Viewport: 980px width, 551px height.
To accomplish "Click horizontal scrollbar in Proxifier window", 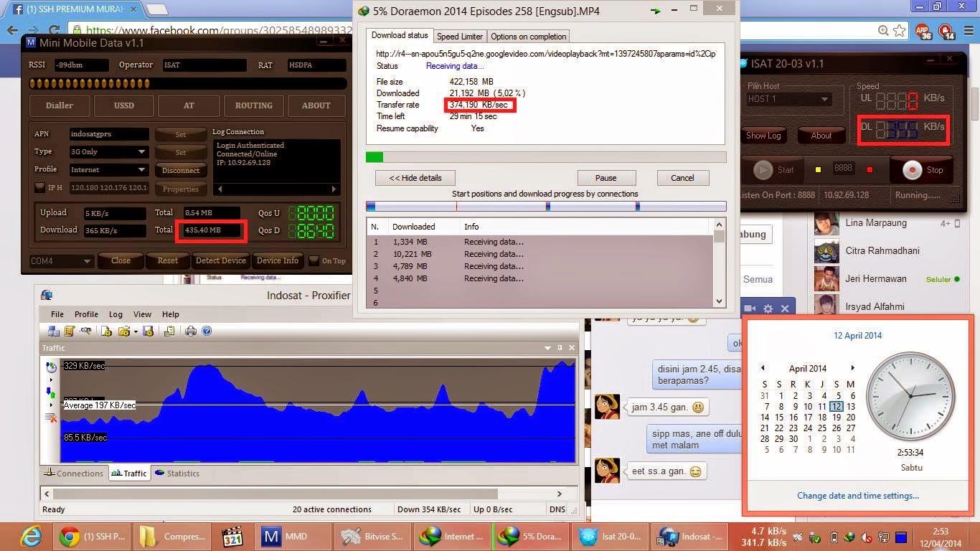I will coord(303,494).
